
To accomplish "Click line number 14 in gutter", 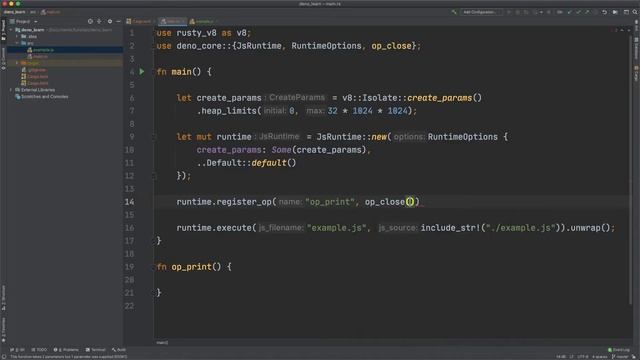I will pyautogui.click(x=129, y=202).
